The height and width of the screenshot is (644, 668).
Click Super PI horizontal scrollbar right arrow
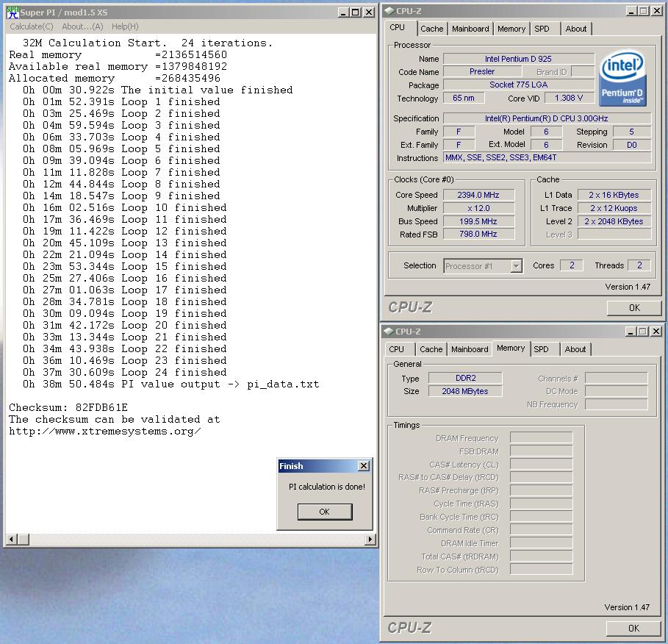(x=370, y=540)
